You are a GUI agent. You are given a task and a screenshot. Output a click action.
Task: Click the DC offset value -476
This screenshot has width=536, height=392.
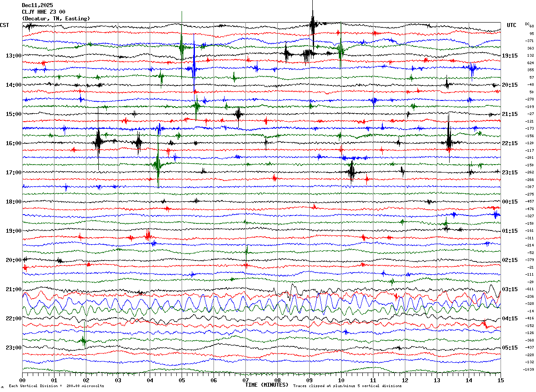pyautogui.click(x=530, y=209)
